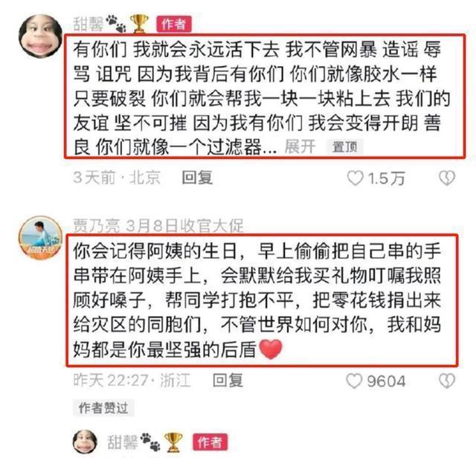Open the username 贾乃亮 3月8日收官大促

click(x=158, y=225)
